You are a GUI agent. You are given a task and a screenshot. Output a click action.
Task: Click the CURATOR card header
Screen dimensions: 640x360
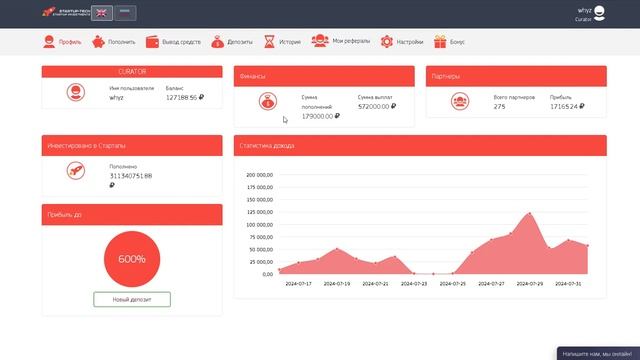[132, 71]
